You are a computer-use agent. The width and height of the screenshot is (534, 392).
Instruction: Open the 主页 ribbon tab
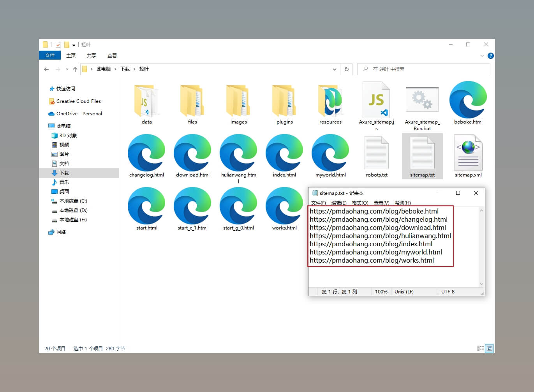pyautogui.click(x=71, y=55)
